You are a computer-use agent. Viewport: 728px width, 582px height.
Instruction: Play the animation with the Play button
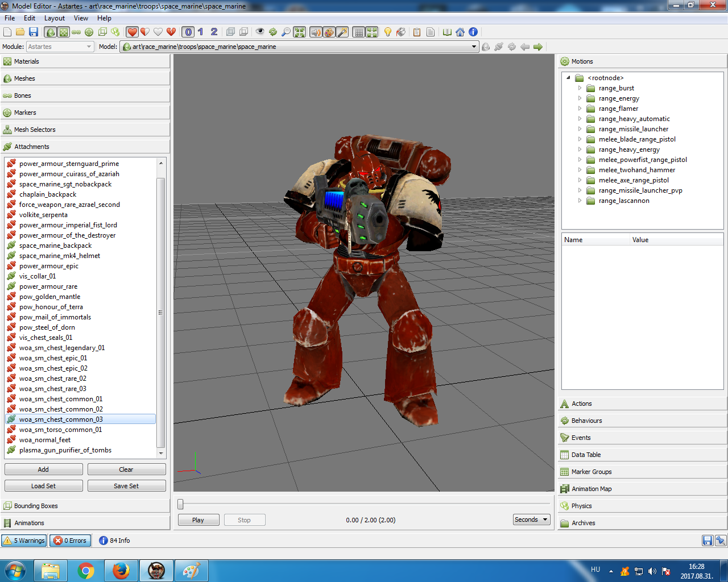pyautogui.click(x=198, y=520)
